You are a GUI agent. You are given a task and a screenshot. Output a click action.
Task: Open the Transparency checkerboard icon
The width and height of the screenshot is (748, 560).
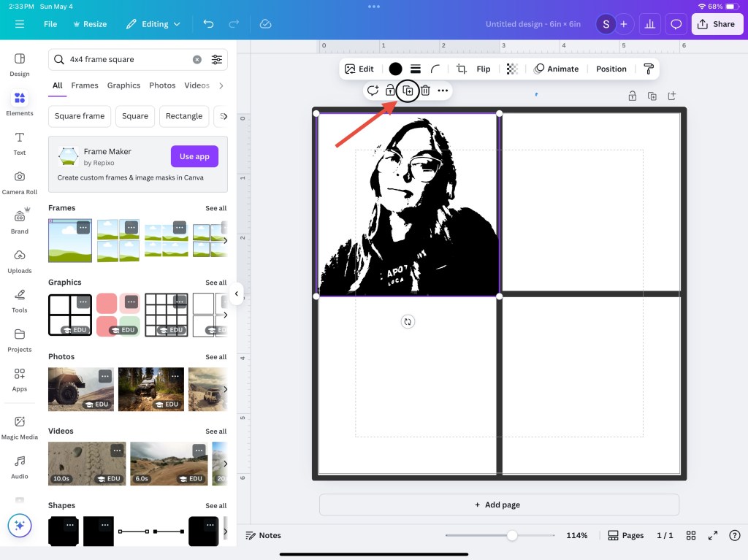(512, 69)
